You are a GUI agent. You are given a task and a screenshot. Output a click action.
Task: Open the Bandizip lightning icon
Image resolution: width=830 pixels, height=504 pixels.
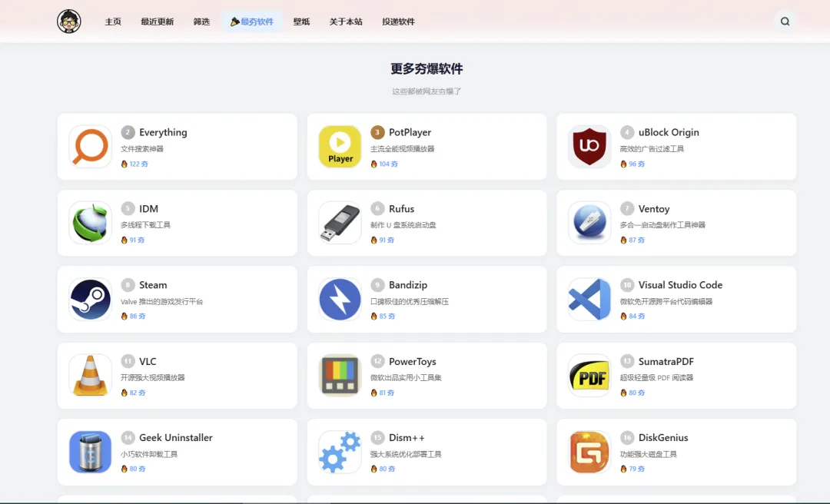(x=340, y=299)
